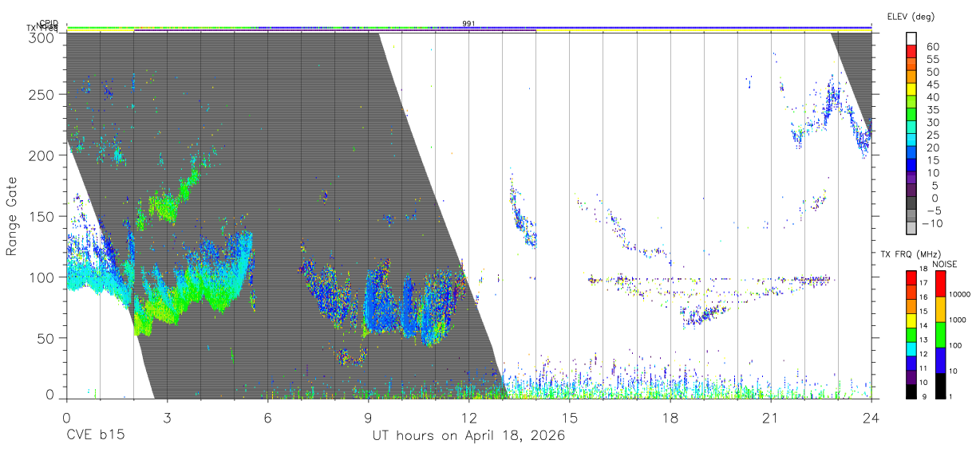Screen dimensions: 980x452
Task: Click the green 100–1000 segment of the NOISE bar
Action: pyautogui.click(x=939, y=335)
